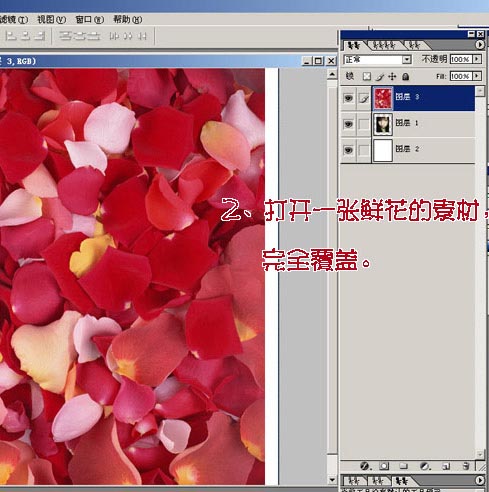The width and height of the screenshot is (489, 492).
Task: Open the 滤镜(T) menu
Action: (x=13, y=19)
